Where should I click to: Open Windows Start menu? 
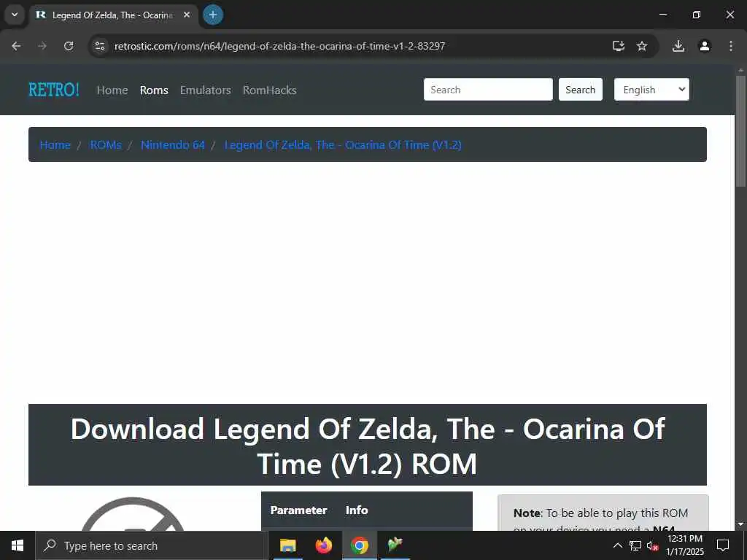click(x=18, y=545)
